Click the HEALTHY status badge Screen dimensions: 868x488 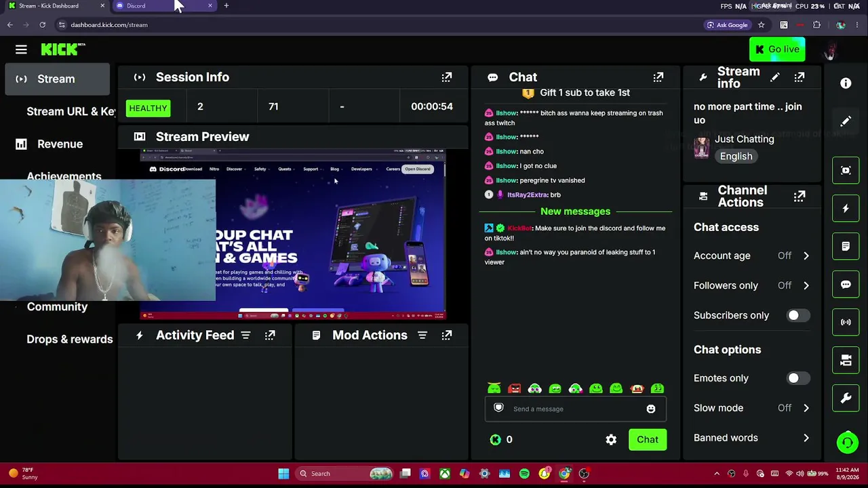pyautogui.click(x=148, y=108)
